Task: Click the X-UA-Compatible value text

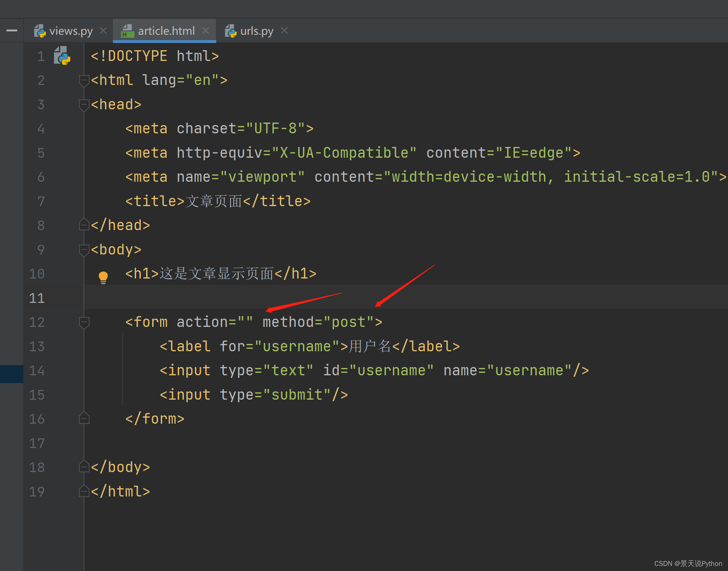Action: coord(344,153)
